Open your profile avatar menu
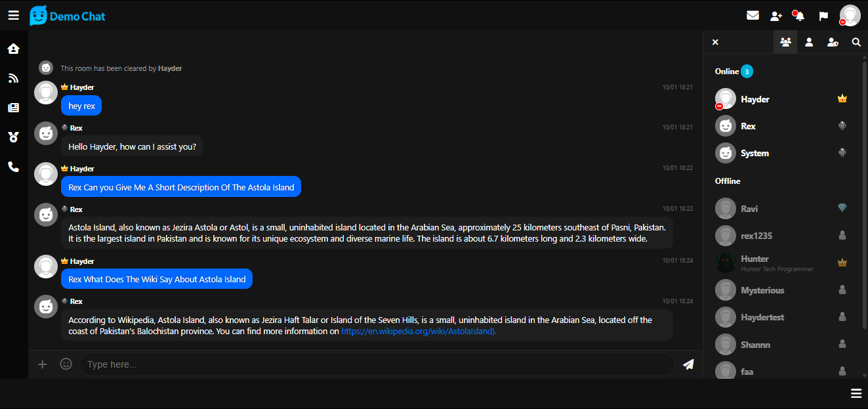The image size is (868, 409). [x=850, y=16]
